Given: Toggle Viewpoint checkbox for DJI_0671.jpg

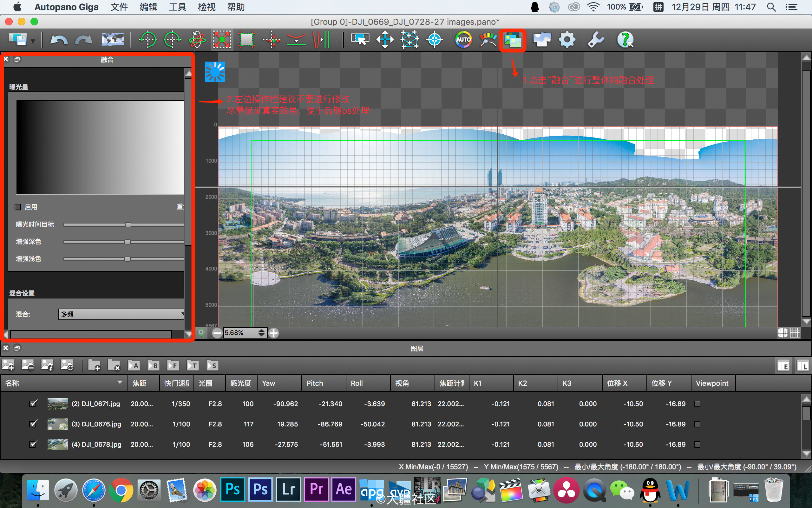Looking at the screenshot, I should [697, 404].
